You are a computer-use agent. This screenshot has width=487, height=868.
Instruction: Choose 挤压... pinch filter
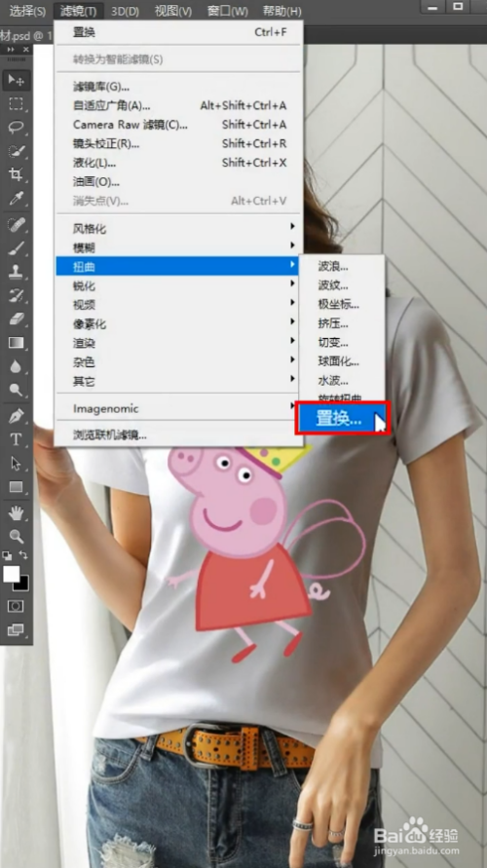342,323
